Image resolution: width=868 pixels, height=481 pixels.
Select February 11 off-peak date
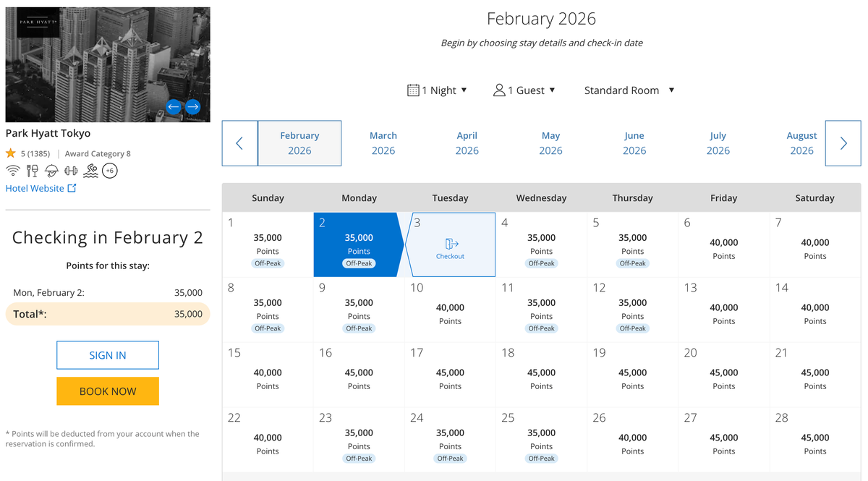coord(542,310)
